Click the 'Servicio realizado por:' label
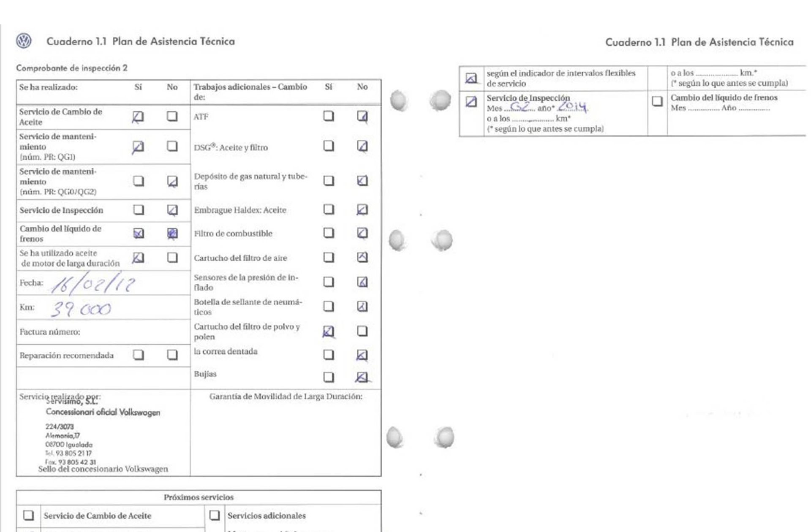Image resolution: width=811 pixels, height=532 pixels. point(60,397)
